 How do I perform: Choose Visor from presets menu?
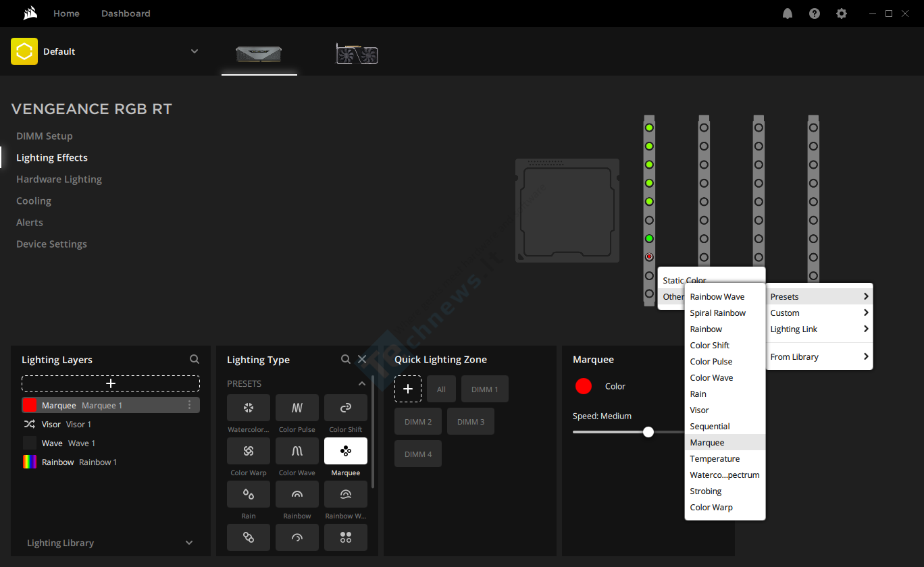coord(725,410)
